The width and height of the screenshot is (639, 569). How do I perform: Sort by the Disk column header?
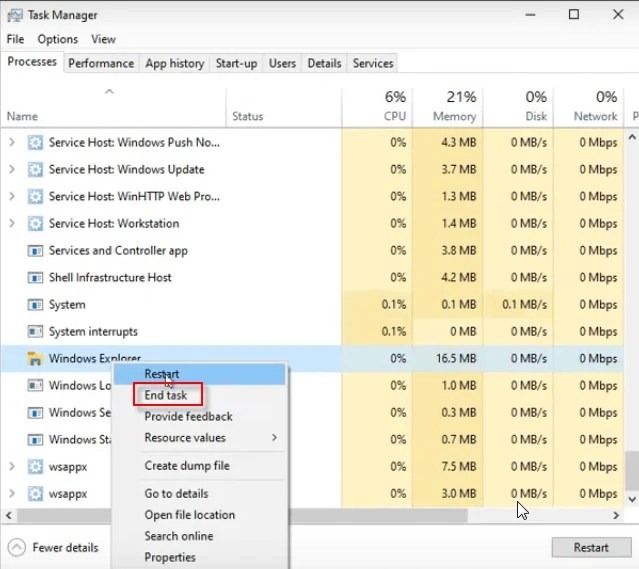(x=518, y=108)
